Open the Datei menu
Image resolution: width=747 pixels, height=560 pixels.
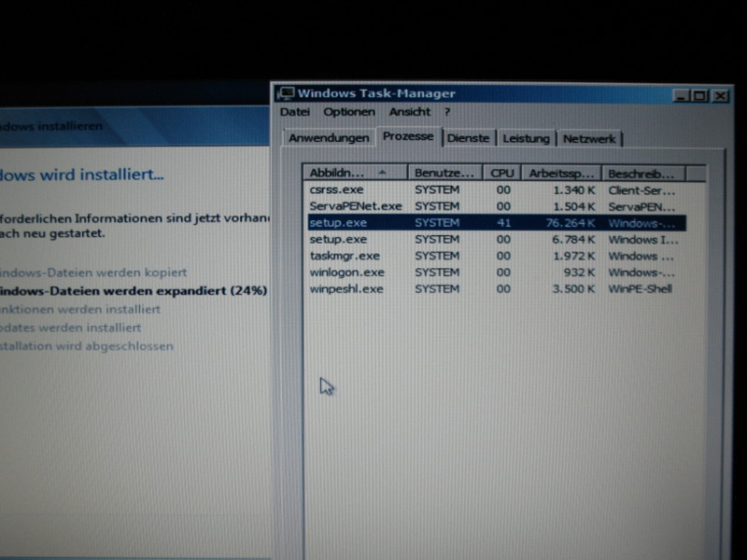click(x=295, y=112)
